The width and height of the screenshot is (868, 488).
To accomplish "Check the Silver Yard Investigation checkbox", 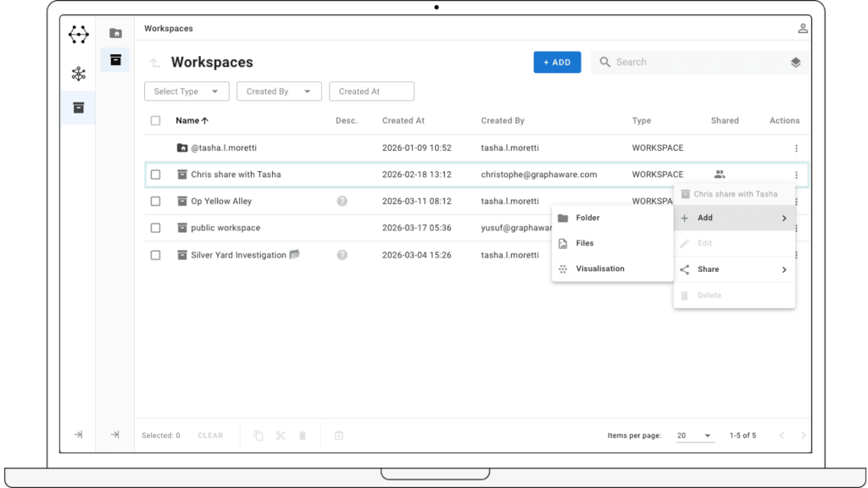I will click(156, 255).
